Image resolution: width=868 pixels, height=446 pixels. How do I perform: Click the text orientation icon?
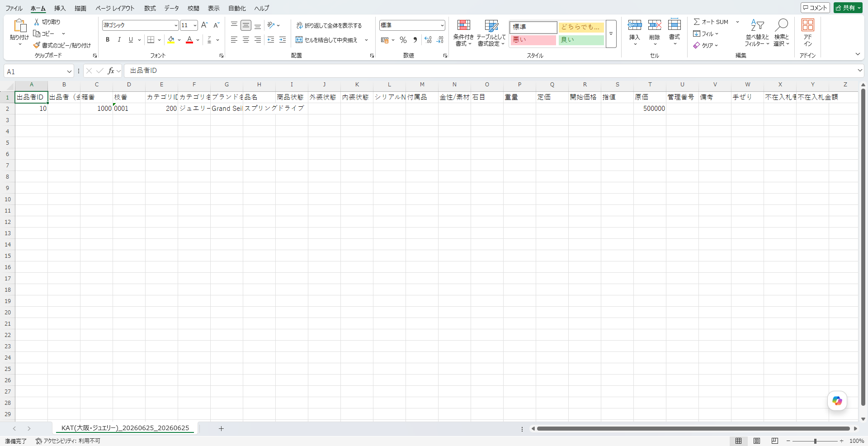[271, 25]
